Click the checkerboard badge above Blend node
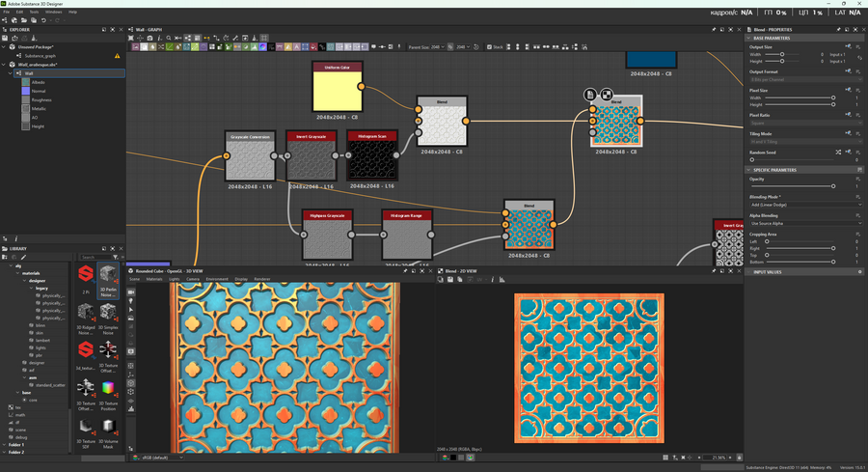Screen dimensions: 868x472 point(607,94)
